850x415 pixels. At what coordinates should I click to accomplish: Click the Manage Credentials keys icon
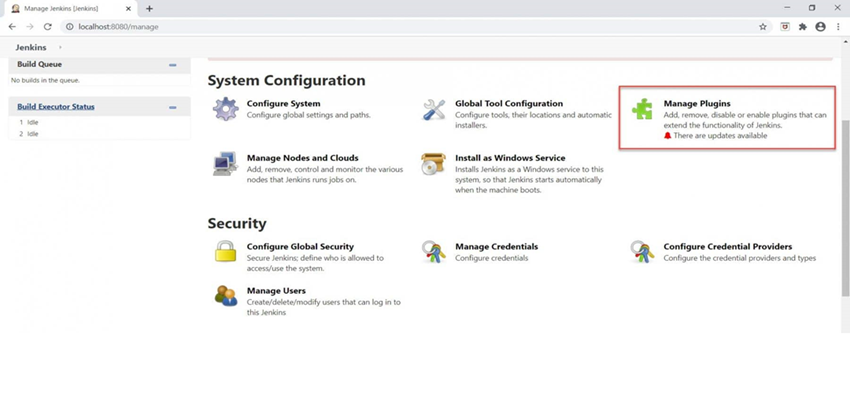pos(434,252)
